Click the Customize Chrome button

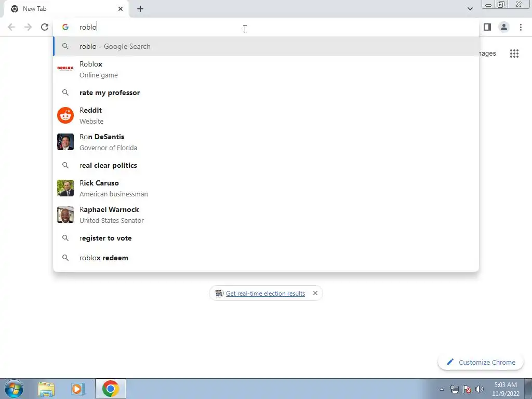(481, 362)
